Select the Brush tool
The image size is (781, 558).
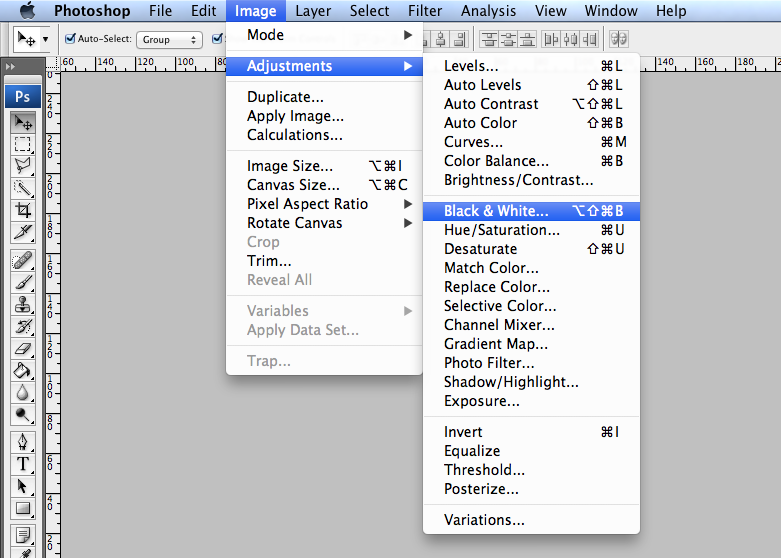click(x=23, y=282)
